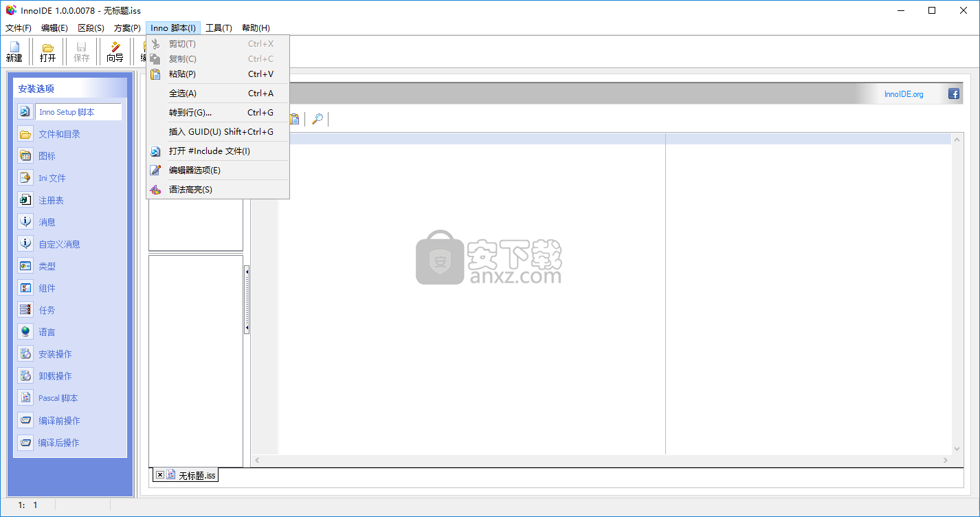980x517 pixels.
Task: Choose 转到行(G)... menu entry
Action: (218, 113)
